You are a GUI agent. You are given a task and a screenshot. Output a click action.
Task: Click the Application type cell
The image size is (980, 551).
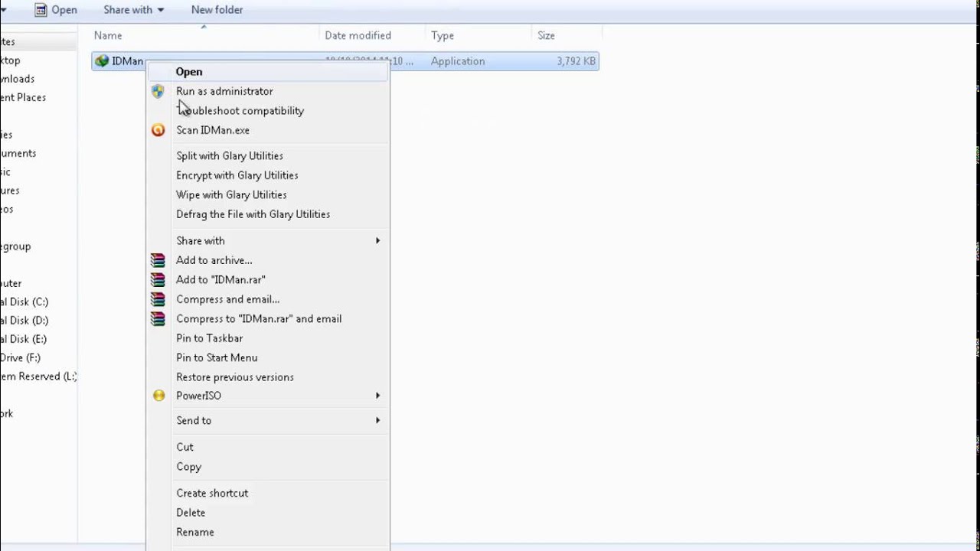[x=458, y=61]
